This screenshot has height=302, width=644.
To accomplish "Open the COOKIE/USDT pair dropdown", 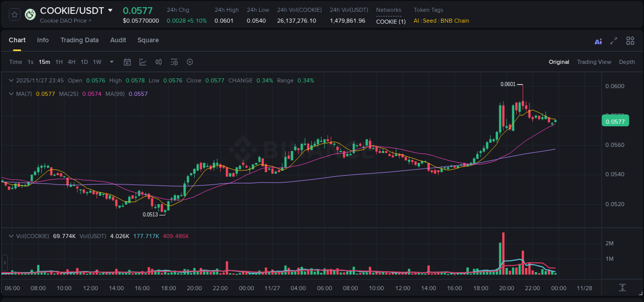I will point(110,10).
